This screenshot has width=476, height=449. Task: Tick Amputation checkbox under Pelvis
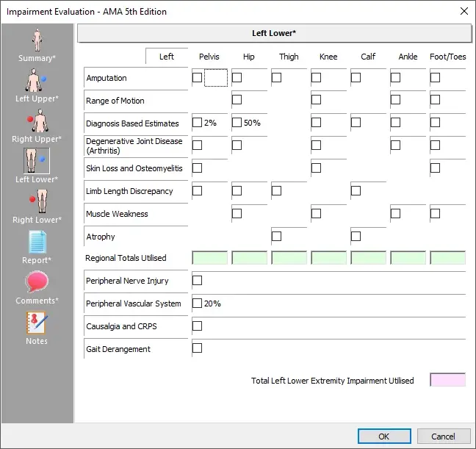click(197, 77)
